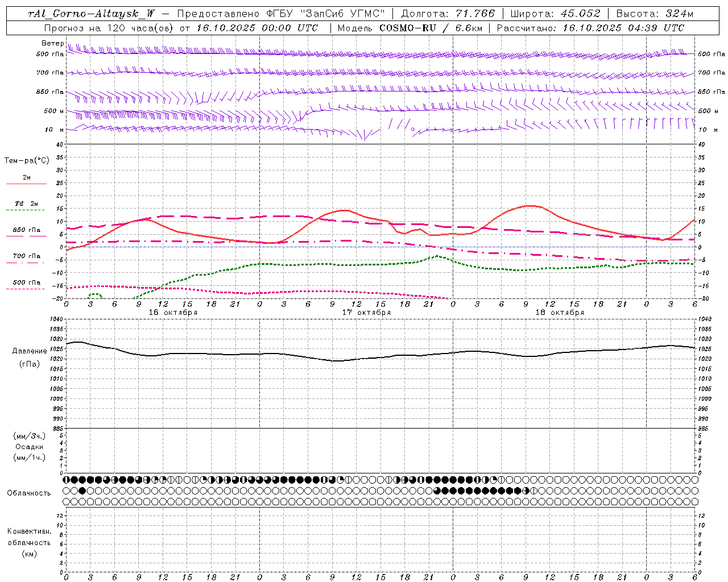The height and width of the screenshot is (582, 728).
Task: Click the dotted legend line under 500 гПа
Action: [x=26, y=289]
